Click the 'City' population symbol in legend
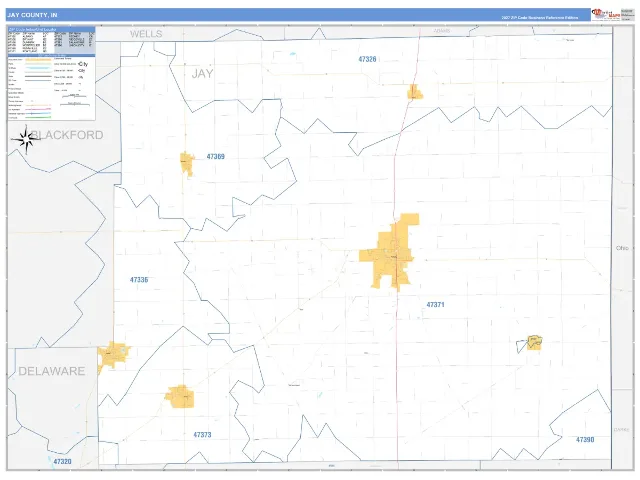This screenshot has width=640, height=480. point(83,64)
